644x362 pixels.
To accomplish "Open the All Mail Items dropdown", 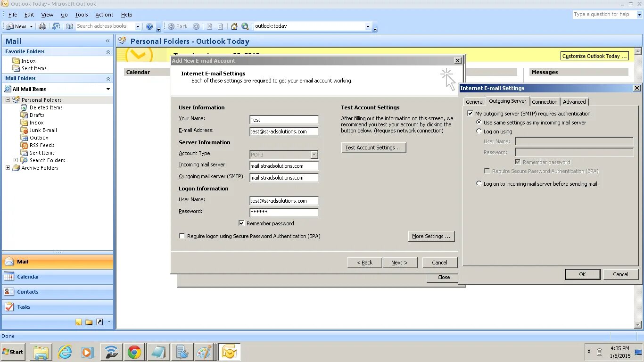I will [108, 89].
